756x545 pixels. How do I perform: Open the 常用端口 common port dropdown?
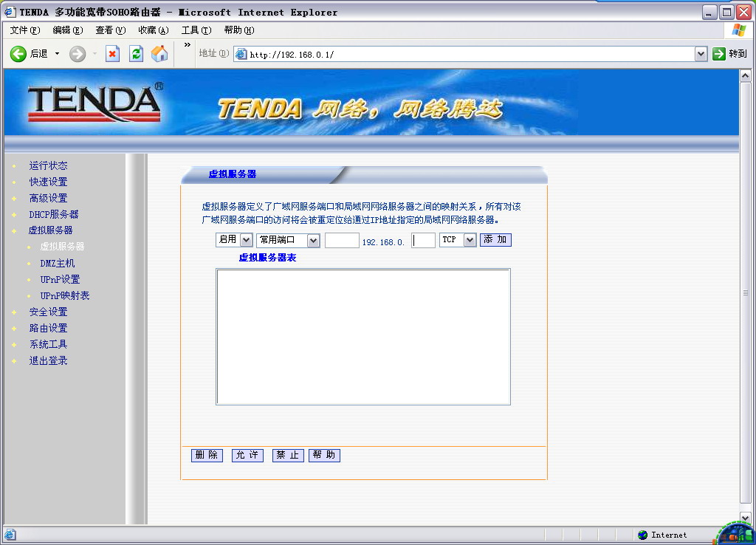click(x=288, y=240)
